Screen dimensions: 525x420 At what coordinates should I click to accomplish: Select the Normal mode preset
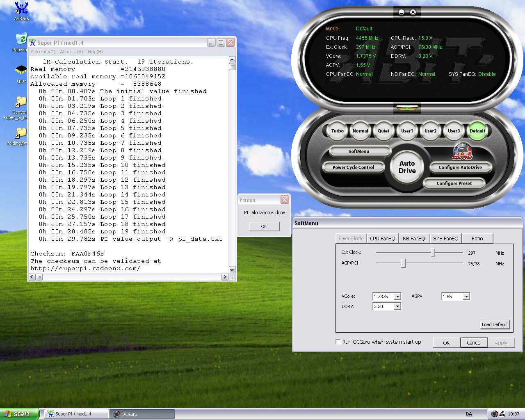[360, 131]
